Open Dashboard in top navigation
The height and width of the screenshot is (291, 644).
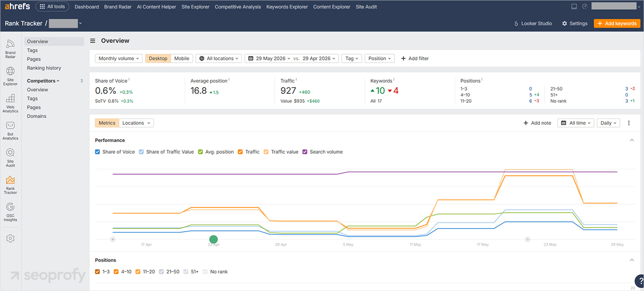coord(87,7)
